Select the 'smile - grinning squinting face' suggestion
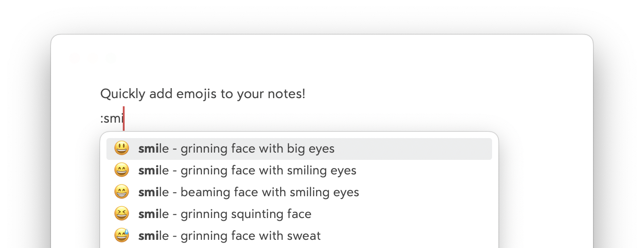 [225, 214]
